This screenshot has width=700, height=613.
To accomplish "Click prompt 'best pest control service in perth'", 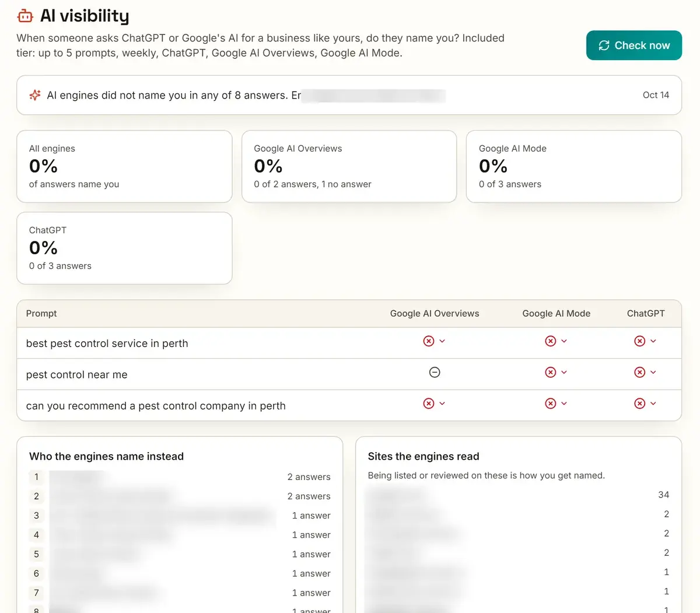I will [107, 344].
